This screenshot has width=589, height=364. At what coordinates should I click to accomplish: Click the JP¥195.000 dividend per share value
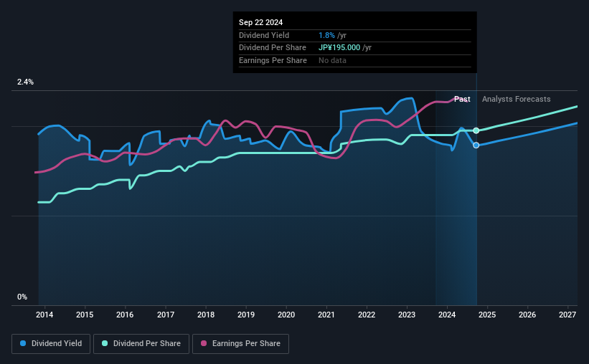tap(339, 48)
